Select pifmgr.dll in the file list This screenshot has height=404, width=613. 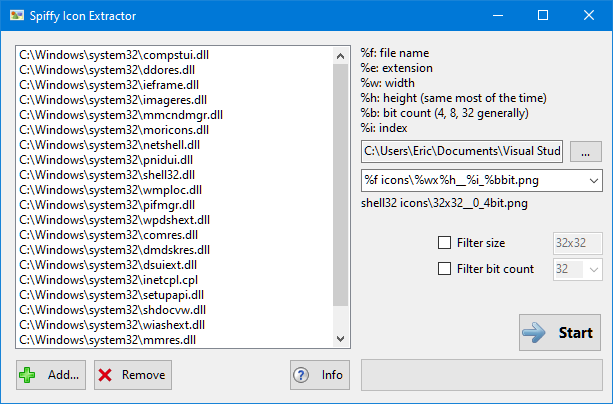tap(107, 205)
